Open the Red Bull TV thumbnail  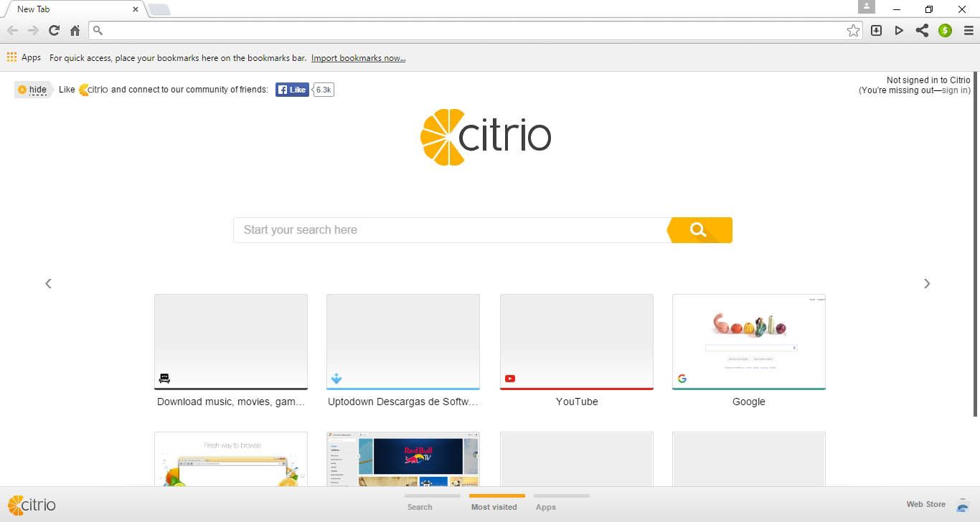403,459
